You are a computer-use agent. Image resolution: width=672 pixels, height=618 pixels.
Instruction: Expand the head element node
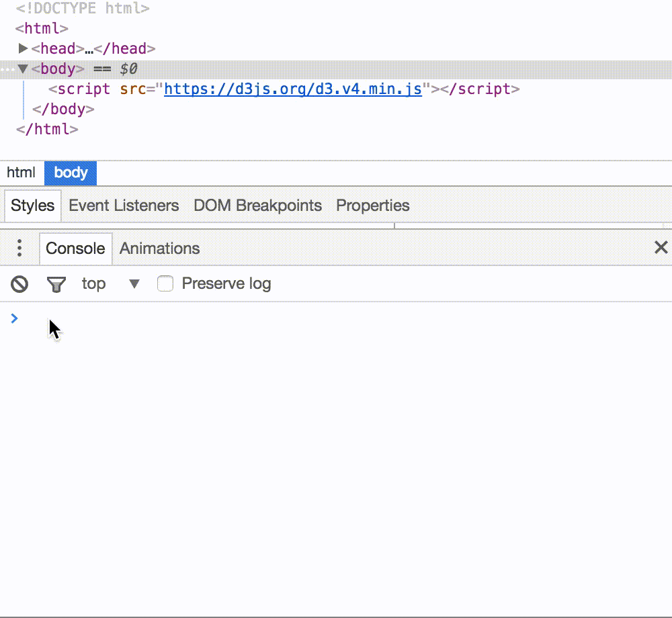point(23,48)
